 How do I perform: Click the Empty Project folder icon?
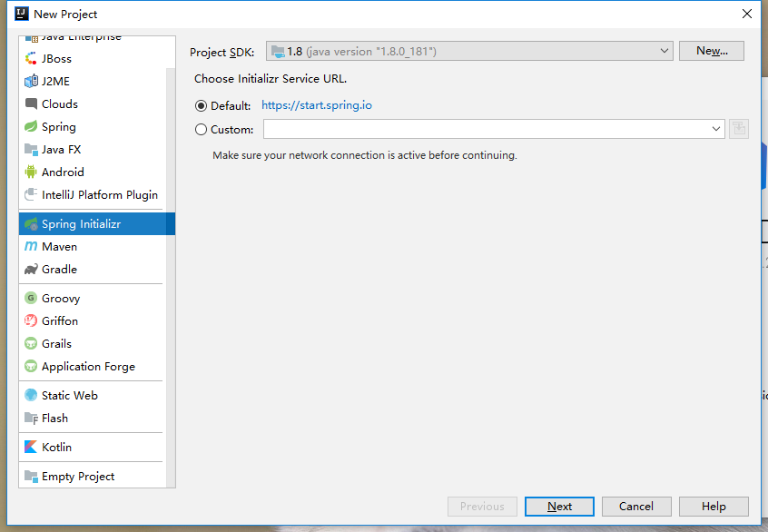click(31, 476)
